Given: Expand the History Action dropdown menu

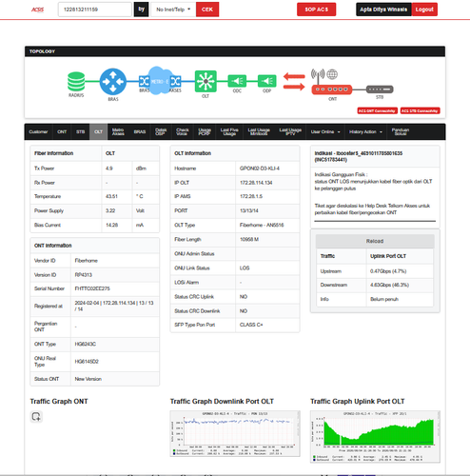Looking at the screenshot, I should point(365,131).
